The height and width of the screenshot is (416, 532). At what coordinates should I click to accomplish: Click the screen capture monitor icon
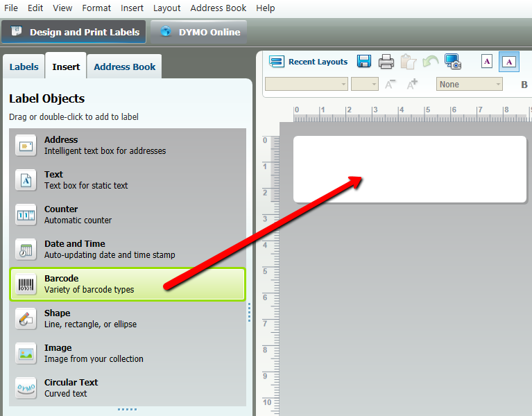tap(453, 62)
